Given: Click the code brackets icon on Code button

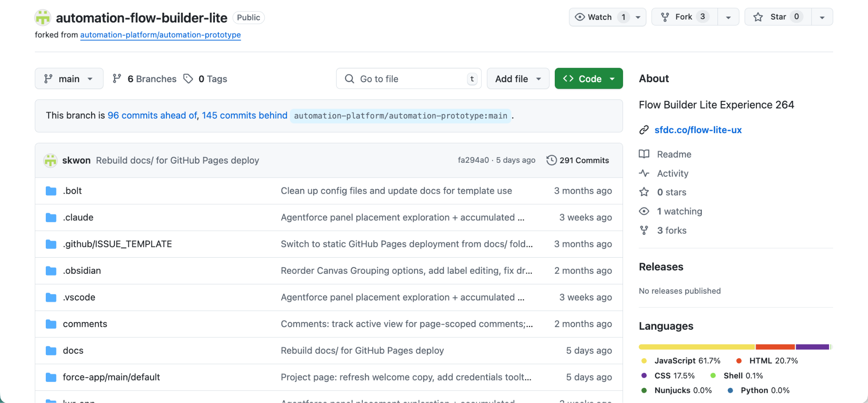Looking at the screenshot, I should (568, 78).
